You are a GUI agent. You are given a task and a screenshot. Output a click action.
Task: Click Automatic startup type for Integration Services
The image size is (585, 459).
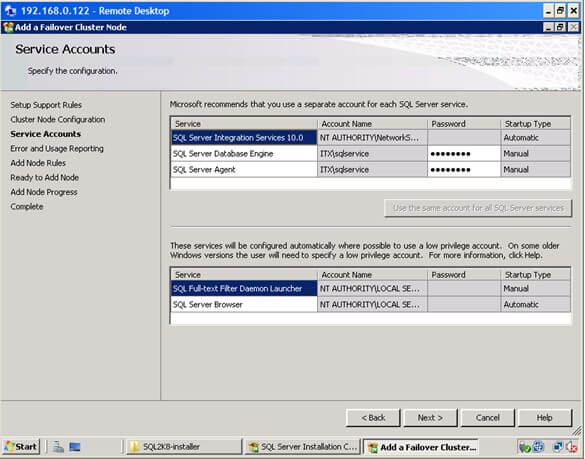click(535, 138)
